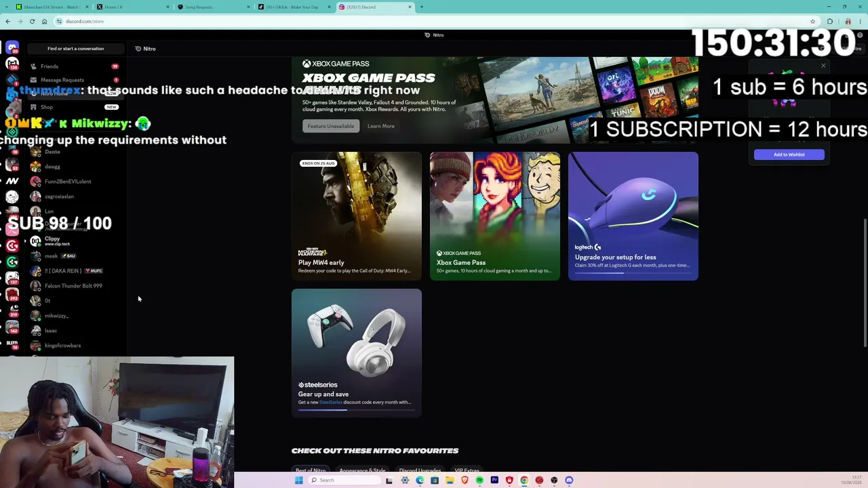This screenshot has height=488, width=868.
Task: Open DM with Clippy
Action: click(75, 241)
